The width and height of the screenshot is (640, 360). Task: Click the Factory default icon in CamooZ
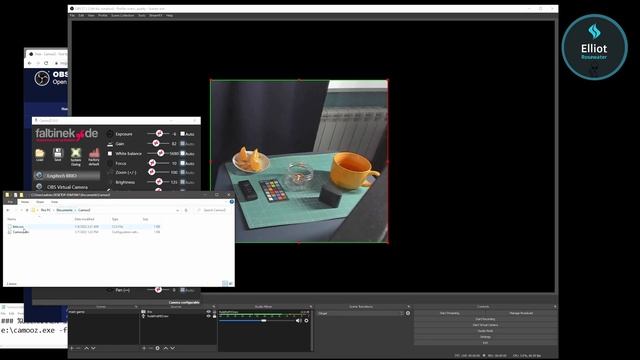coord(94,153)
